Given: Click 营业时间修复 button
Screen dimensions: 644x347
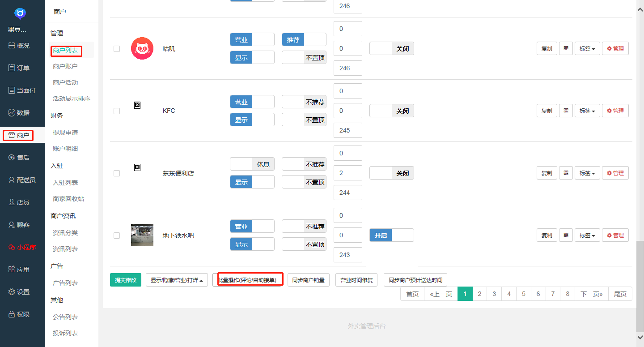Looking at the screenshot, I should 356,280.
